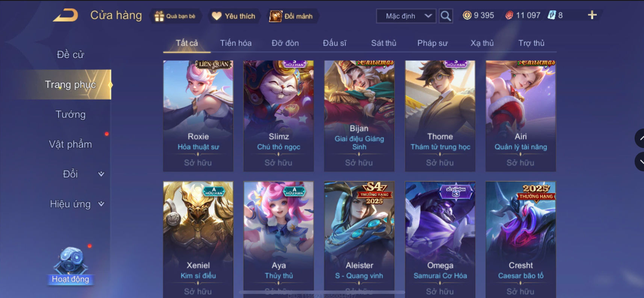
Task: Click the up arrow on right edge
Action: [639, 138]
